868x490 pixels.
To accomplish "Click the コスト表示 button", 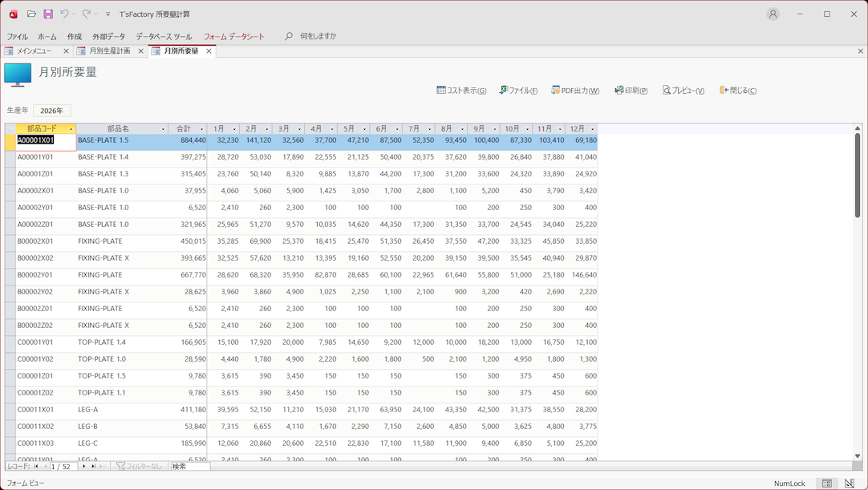I will pos(461,91).
